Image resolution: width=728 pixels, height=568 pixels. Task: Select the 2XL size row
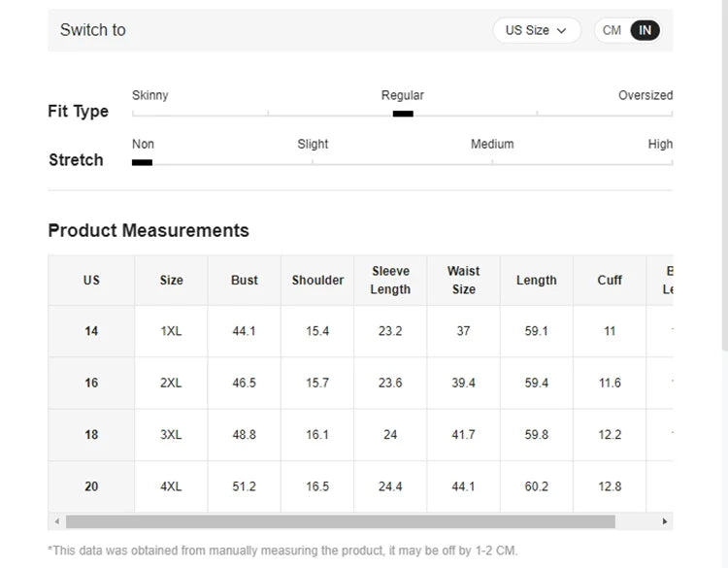coord(171,383)
